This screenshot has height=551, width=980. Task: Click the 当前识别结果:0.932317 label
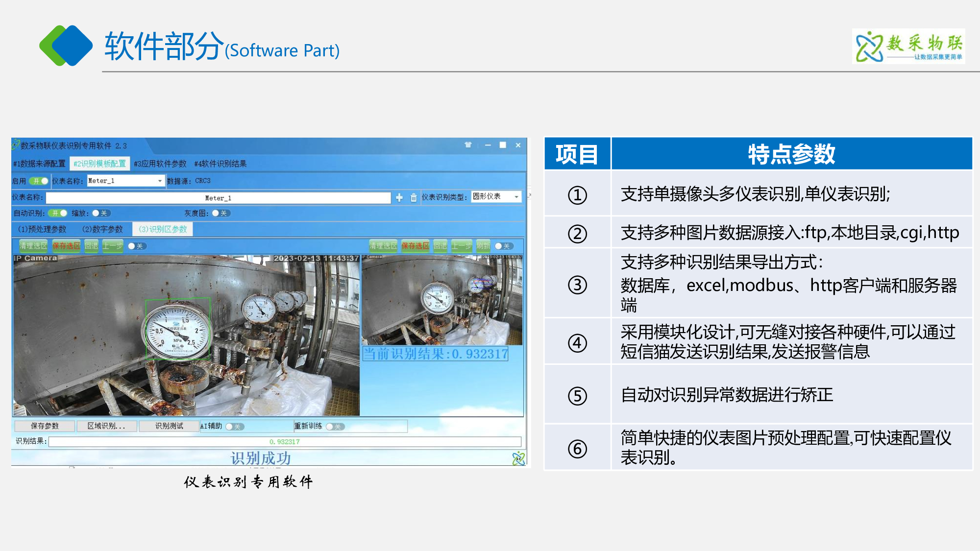coord(435,354)
